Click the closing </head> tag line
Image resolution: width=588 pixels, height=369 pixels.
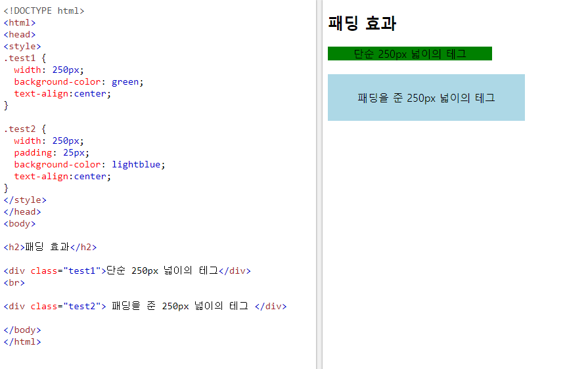22,211
